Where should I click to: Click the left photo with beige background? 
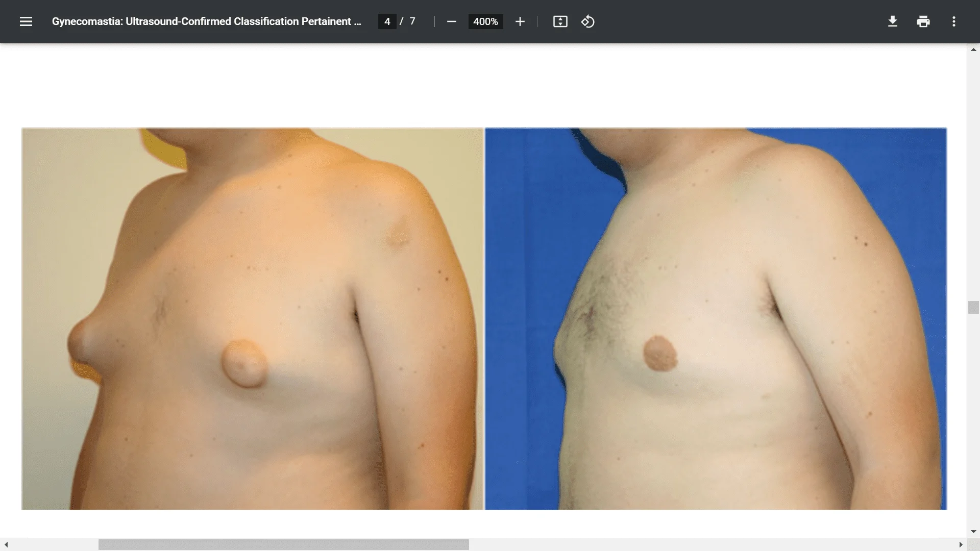pos(252,319)
